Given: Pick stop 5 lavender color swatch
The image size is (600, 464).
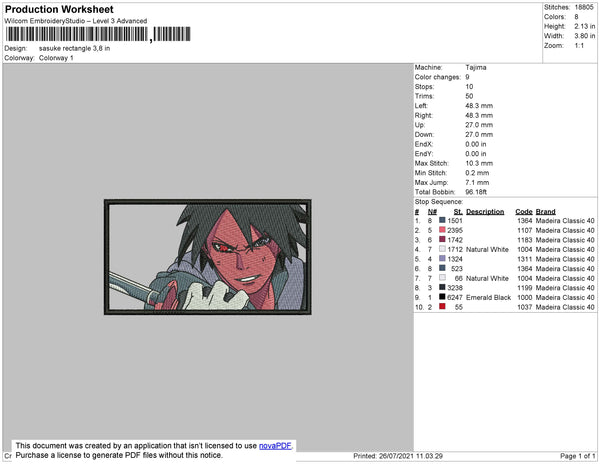Looking at the screenshot, I should 442,259.
